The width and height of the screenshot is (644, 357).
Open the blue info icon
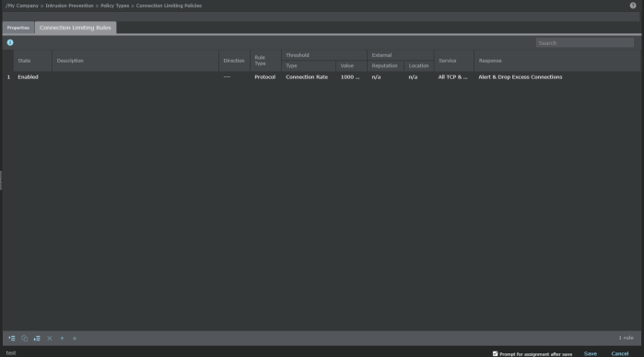click(10, 42)
